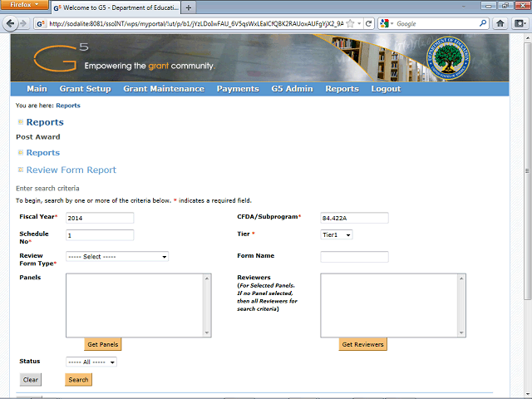Click the browser address bar URL
This screenshot has height=399, width=532.
(196, 24)
